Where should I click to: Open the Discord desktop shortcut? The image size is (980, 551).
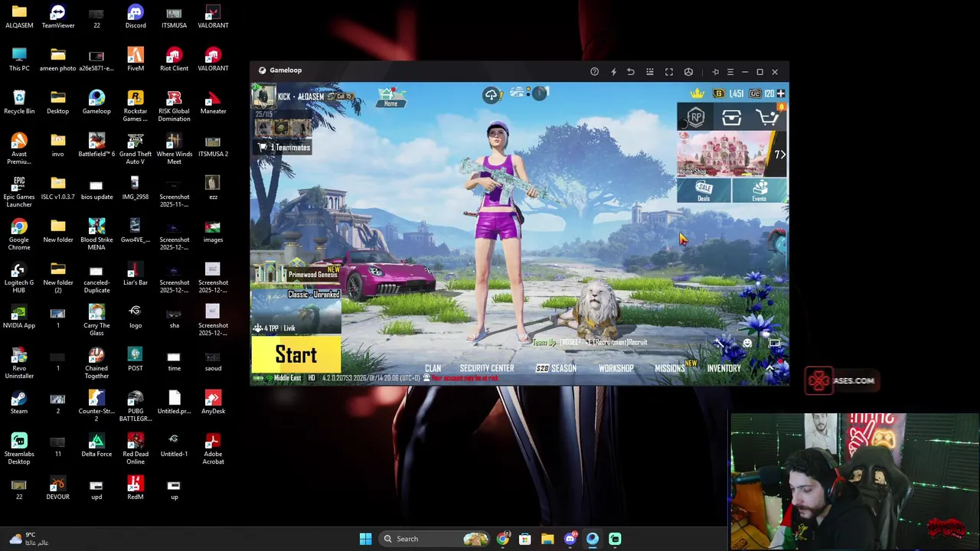point(136,17)
